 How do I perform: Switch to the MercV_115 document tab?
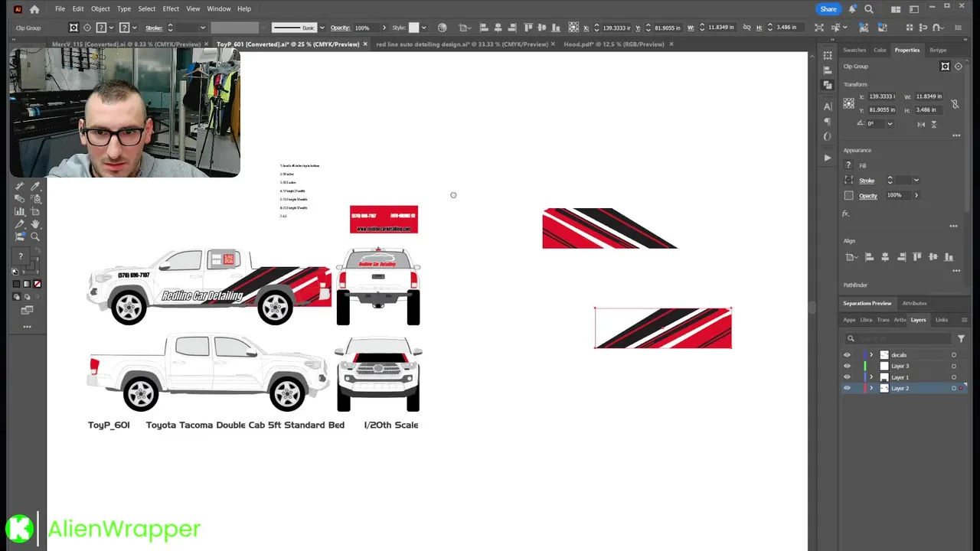pos(126,44)
